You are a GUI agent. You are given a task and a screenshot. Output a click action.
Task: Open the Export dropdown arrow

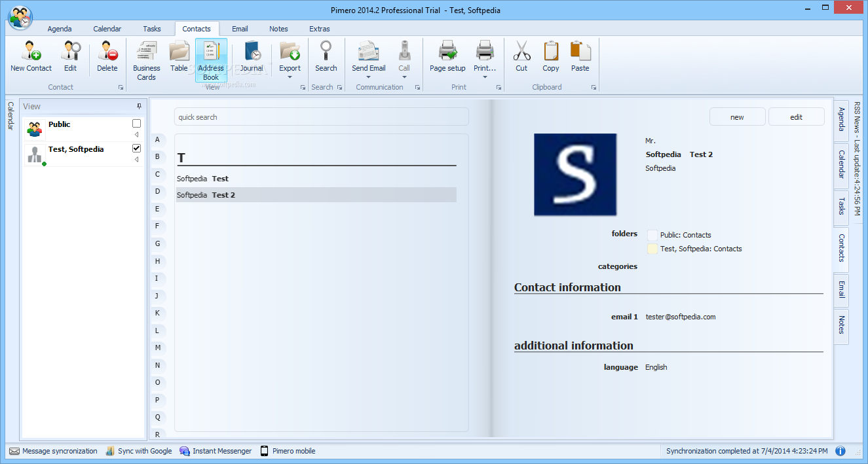pyautogui.click(x=290, y=77)
